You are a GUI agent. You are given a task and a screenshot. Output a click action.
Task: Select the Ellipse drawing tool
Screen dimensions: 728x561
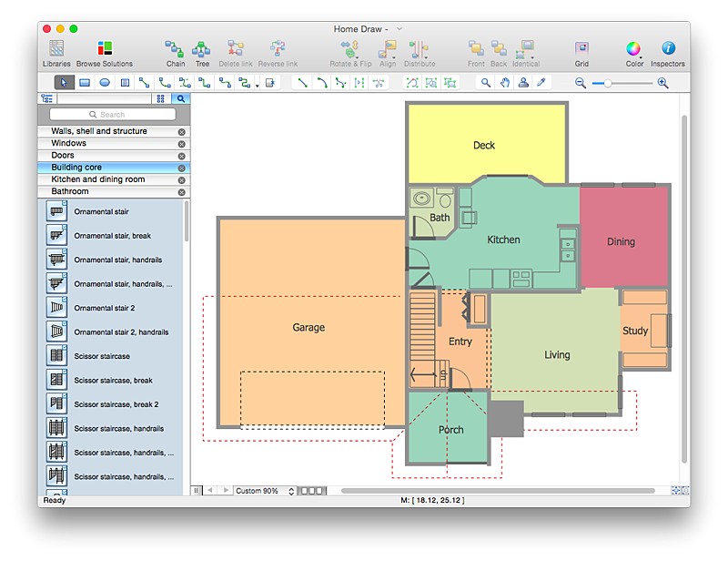pos(102,82)
